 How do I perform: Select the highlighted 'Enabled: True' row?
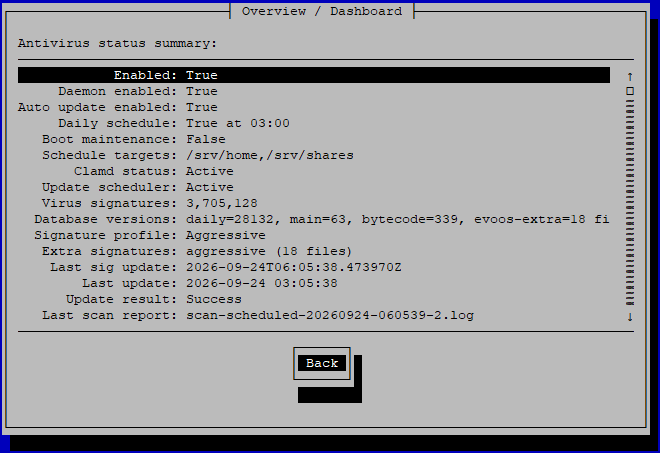314,75
